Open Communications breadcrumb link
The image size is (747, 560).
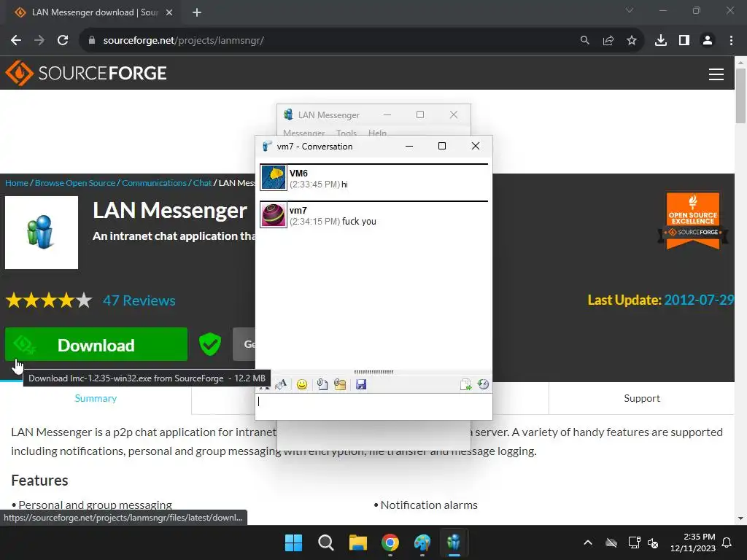pos(154,183)
